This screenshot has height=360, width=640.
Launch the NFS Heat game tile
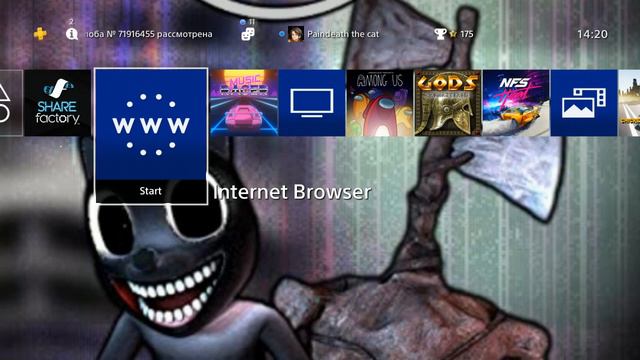tap(516, 103)
